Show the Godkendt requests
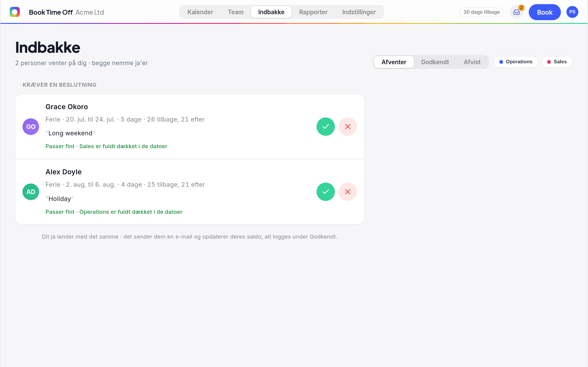 (435, 62)
